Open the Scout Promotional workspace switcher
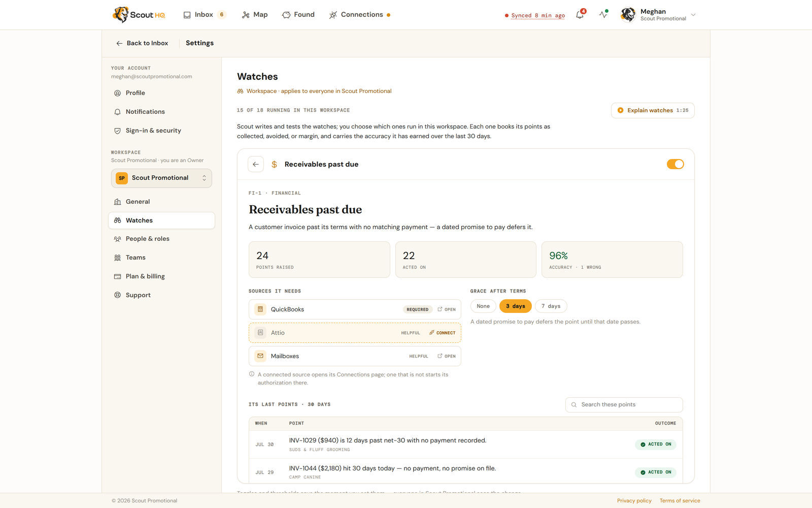 point(161,178)
